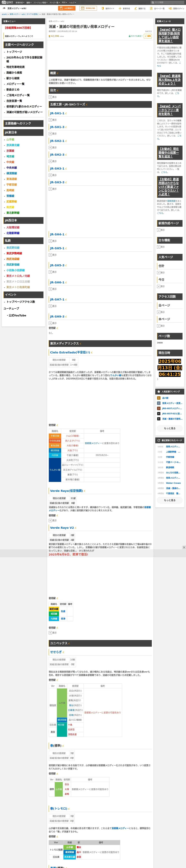The height and width of the screenshot is (868, 186).
Task: Click the atwiki logo in top bar
Action: click(x=7, y=2)
